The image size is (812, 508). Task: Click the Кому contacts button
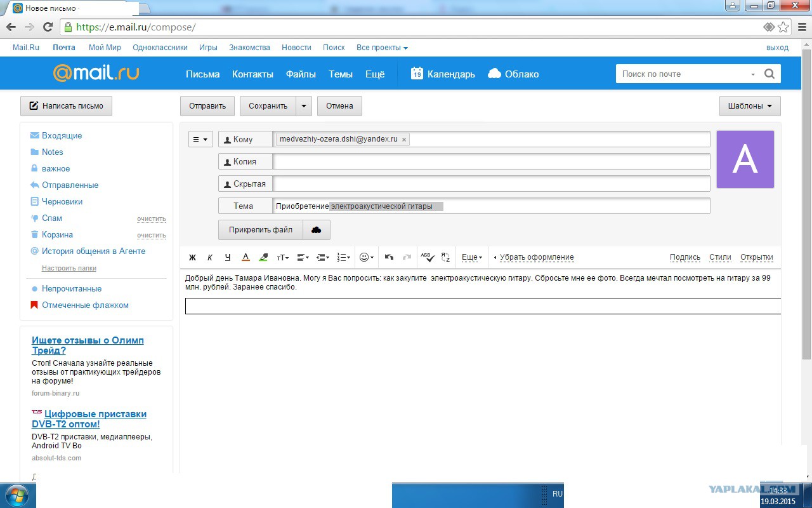coord(246,140)
